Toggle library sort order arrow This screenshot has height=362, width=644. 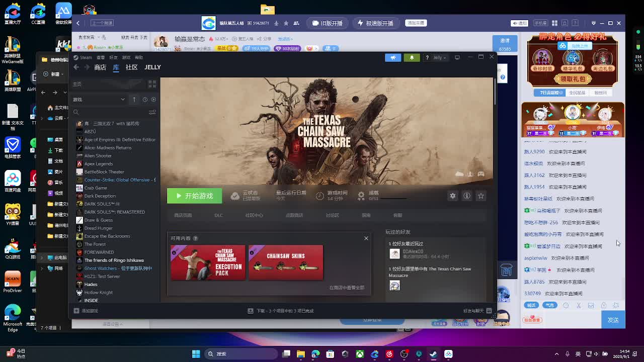134,100
